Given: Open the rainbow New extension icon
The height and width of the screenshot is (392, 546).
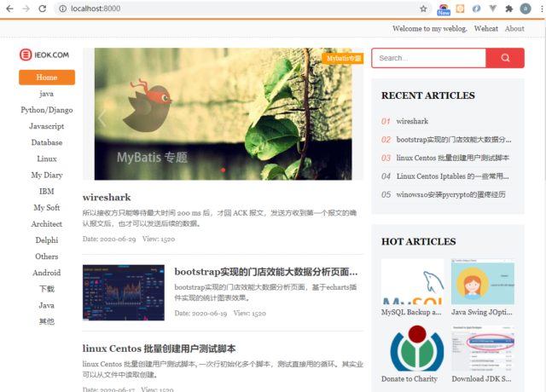Looking at the screenshot, I should (444, 9).
